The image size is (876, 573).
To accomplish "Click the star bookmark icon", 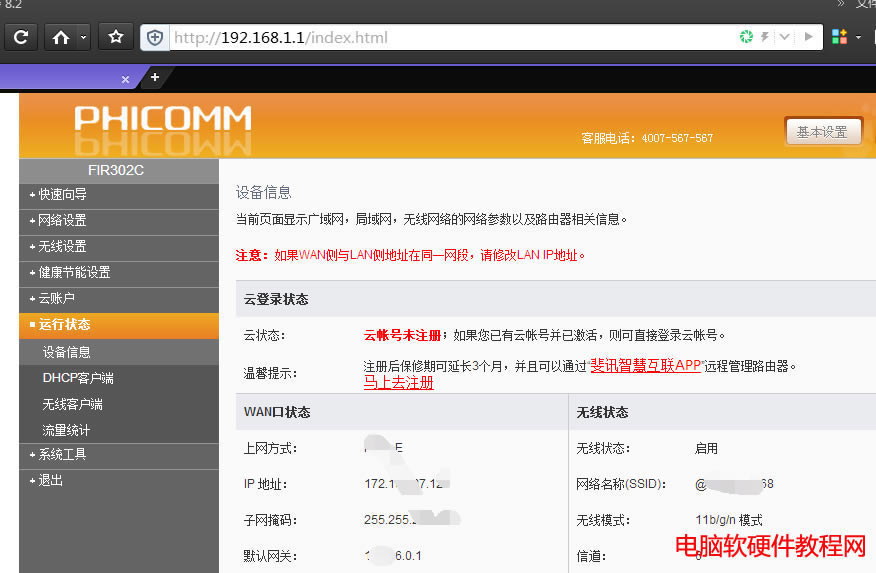I will tap(116, 38).
